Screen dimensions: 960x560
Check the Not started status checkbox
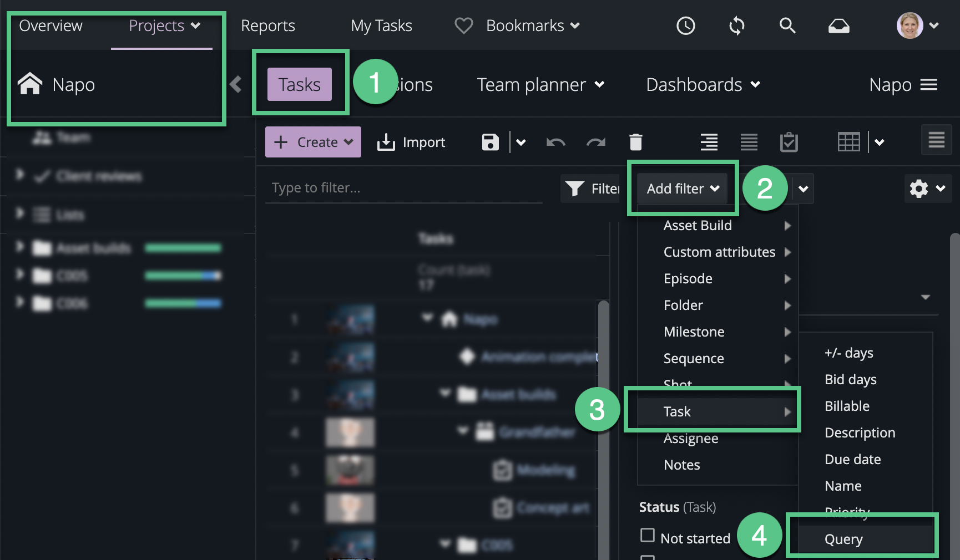pos(647,536)
